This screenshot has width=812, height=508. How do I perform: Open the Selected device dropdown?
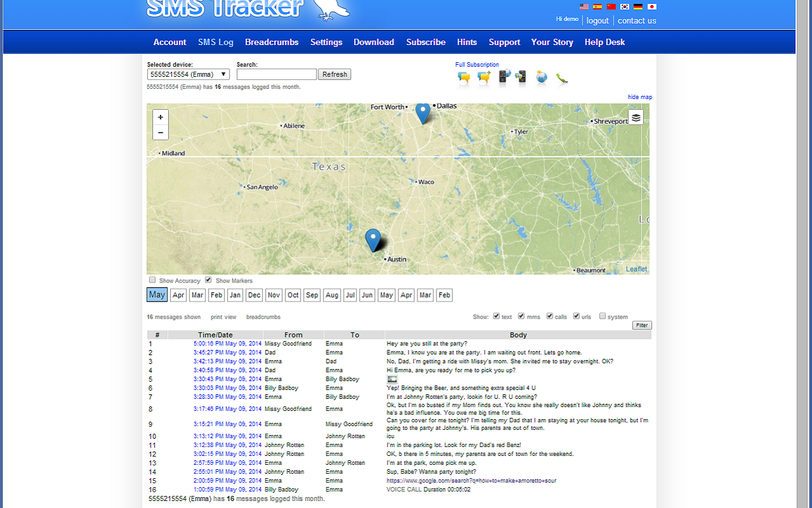(x=188, y=74)
